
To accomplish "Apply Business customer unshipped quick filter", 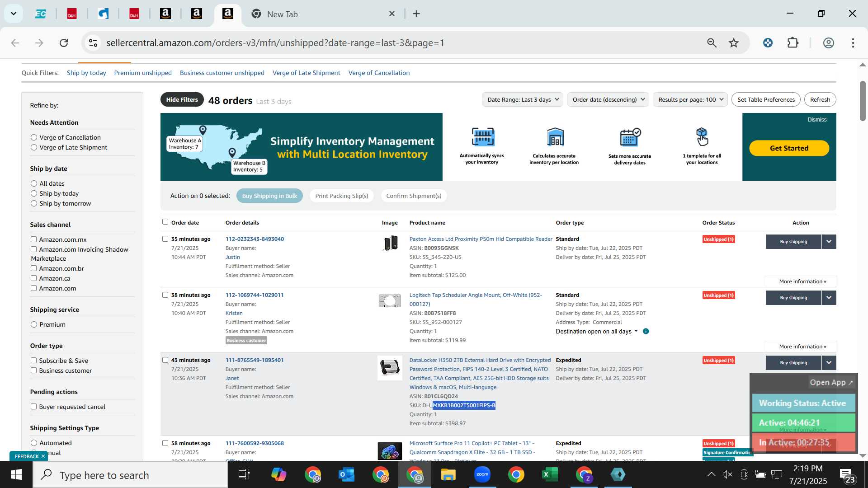I will 222,73.
